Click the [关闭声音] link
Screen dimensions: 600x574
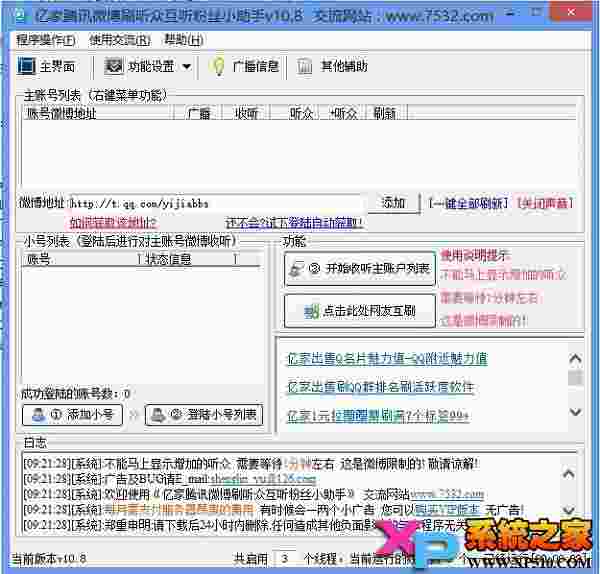click(545, 203)
